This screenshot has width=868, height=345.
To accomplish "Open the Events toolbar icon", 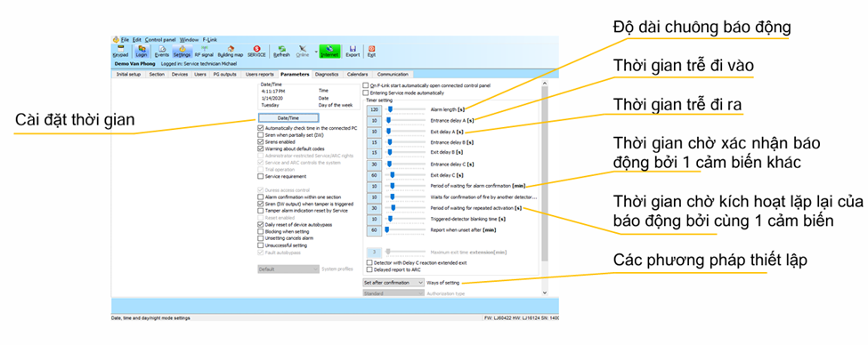I will [162, 52].
